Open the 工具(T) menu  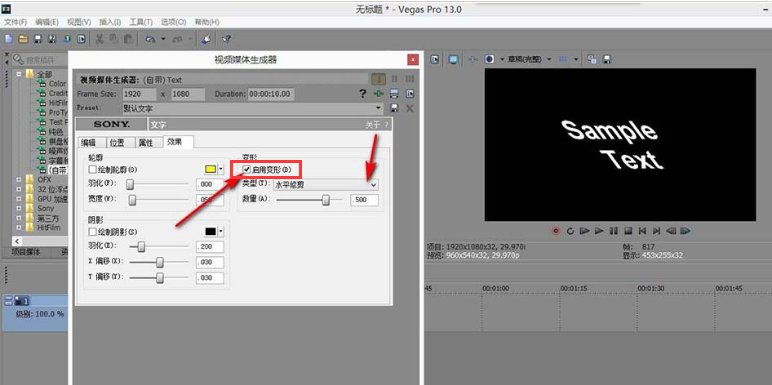(141, 22)
